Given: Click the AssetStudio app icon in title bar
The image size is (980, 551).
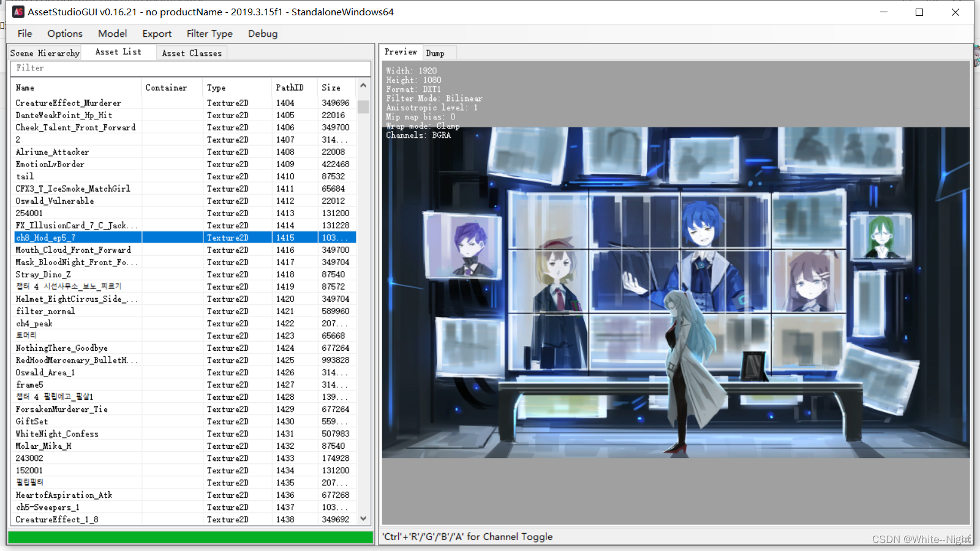Looking at the screenshot, I should (x=18, y=12).
